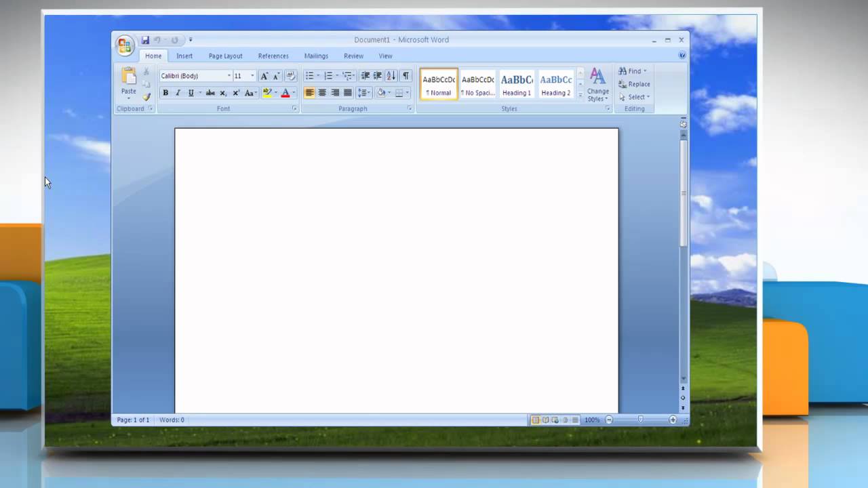The height and width of the screenshot is (488, 868).
Task: Expand the Font dialog launcher
Action: pos(294,108)
